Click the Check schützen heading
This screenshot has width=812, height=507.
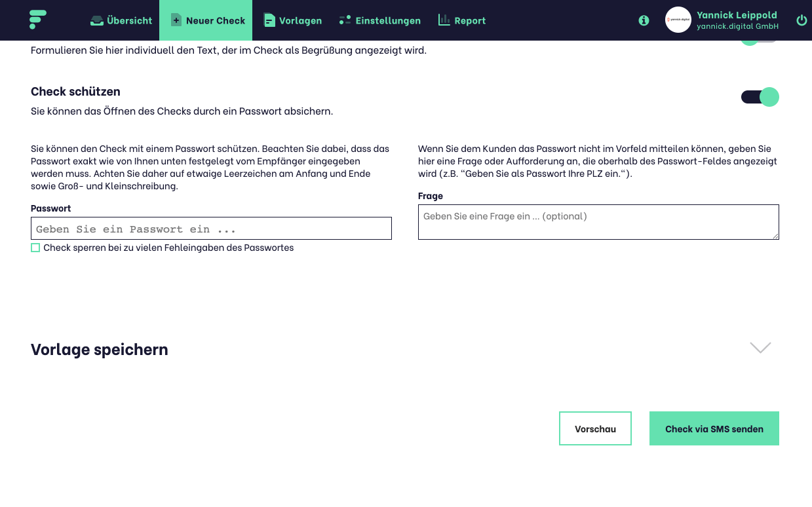click(x=75, y=92)
